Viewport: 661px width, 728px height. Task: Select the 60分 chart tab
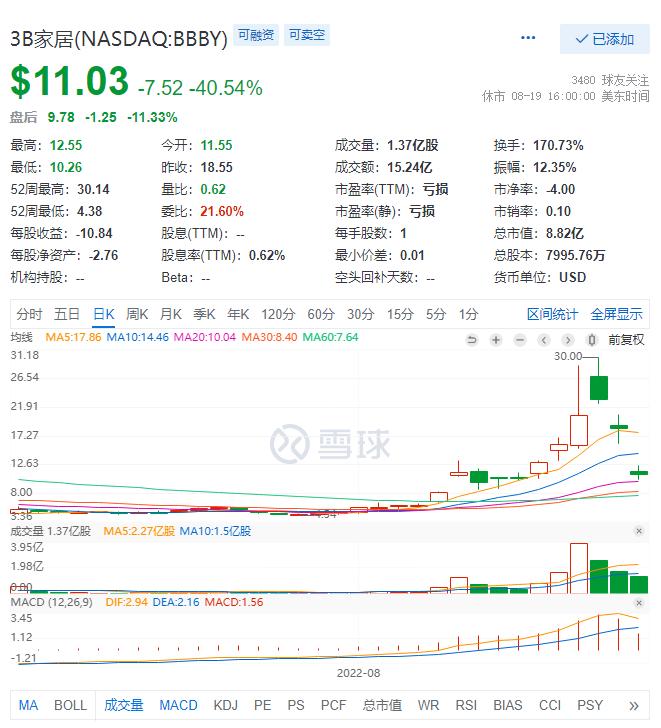click(321, 314)
